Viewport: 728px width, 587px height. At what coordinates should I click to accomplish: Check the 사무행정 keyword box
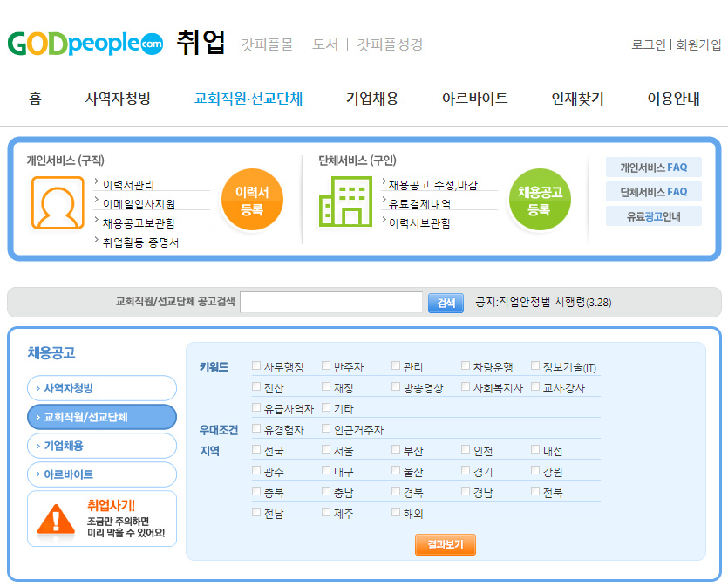tap(256, 365)
